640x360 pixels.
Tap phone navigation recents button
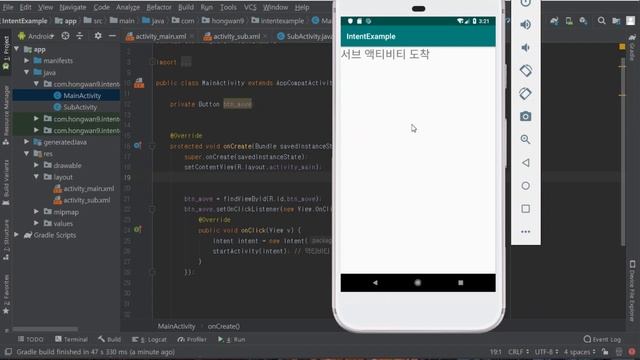(x=460, y=282)
